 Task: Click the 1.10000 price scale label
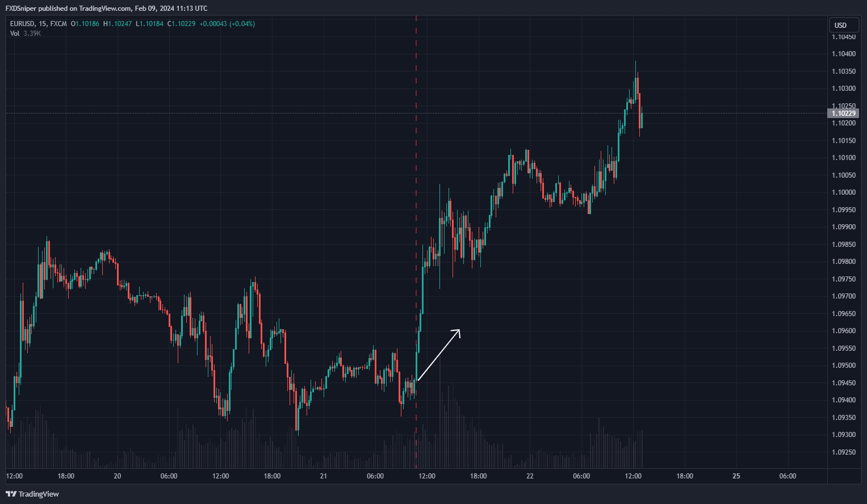pos(844,192)
